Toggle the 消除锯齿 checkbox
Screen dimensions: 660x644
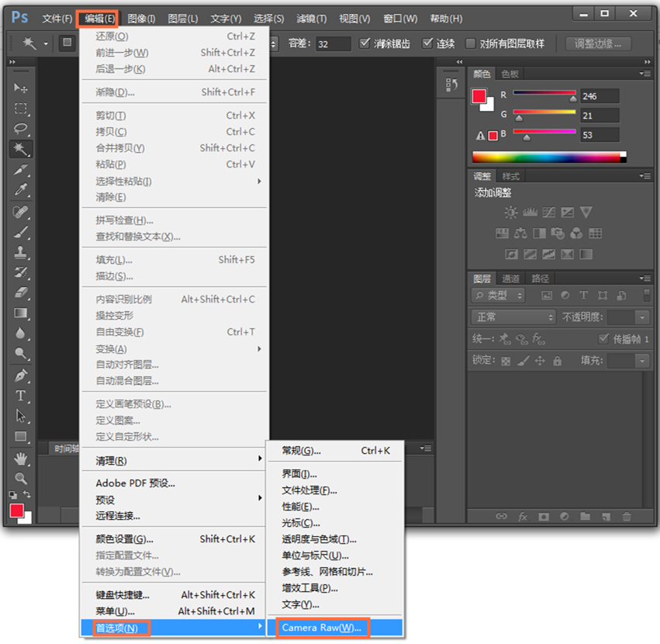pyautogui.click(x=365, y=43)
